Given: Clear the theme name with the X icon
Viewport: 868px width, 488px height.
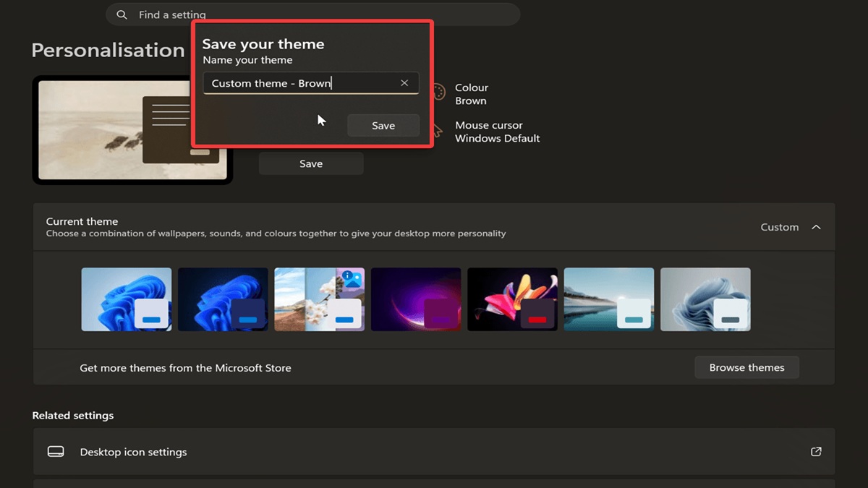Looking at the screenshot, I should (404, 83).
